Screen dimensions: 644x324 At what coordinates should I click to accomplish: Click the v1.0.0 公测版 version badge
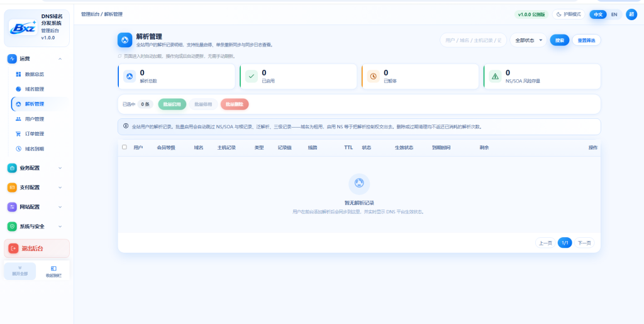click(531, 14)
